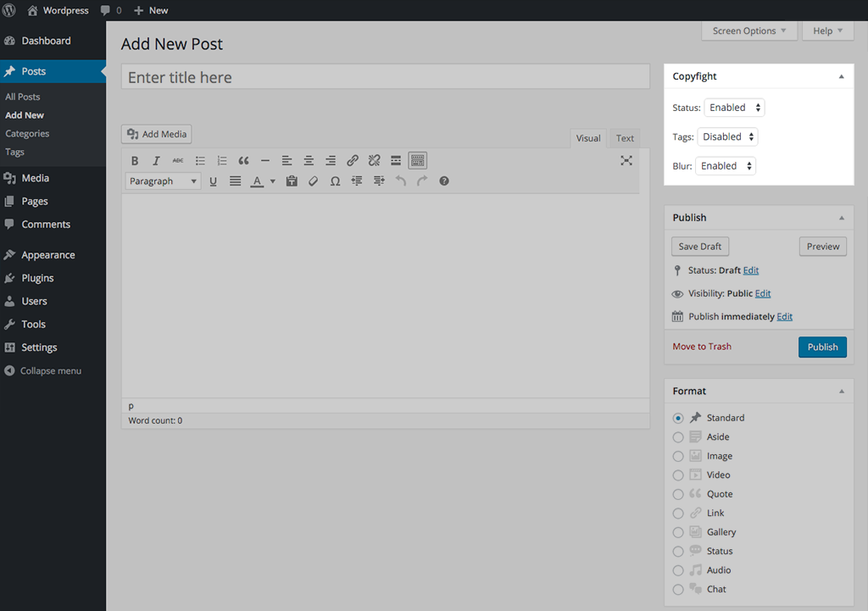Toggle bold formatting in the editor
This screenshot has height=611, width=868.
pos(135,160)
